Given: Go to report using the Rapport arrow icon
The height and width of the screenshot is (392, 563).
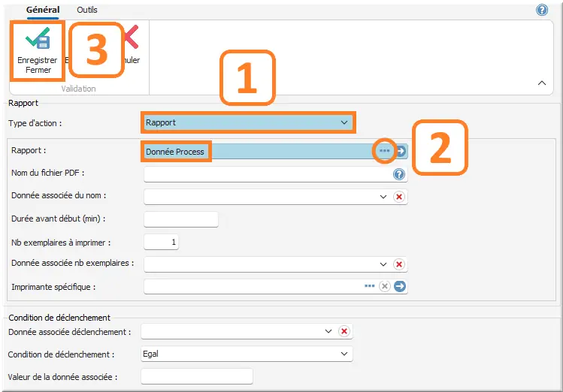Looking at the screenshot, I should [x=401, y=151].
